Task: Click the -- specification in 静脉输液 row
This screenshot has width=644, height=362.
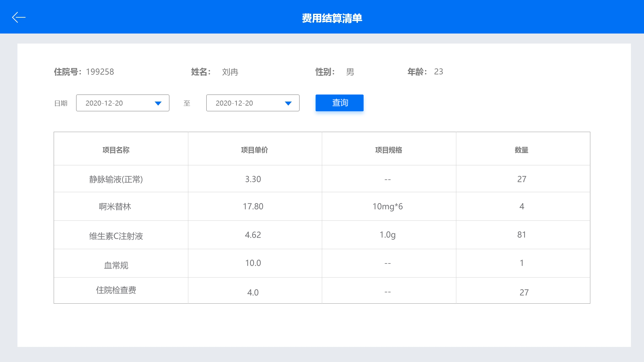Action: pos(388,180)
